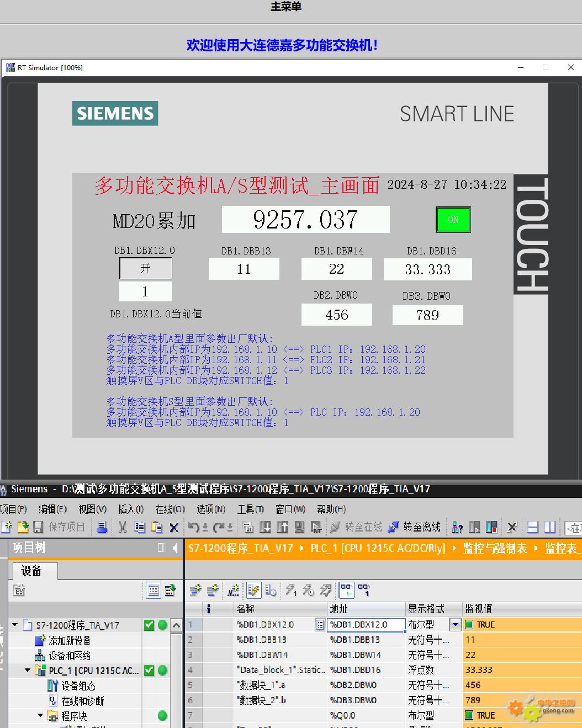
Task: Open 添加新设备 in the project tree
Action: point(70,640)
